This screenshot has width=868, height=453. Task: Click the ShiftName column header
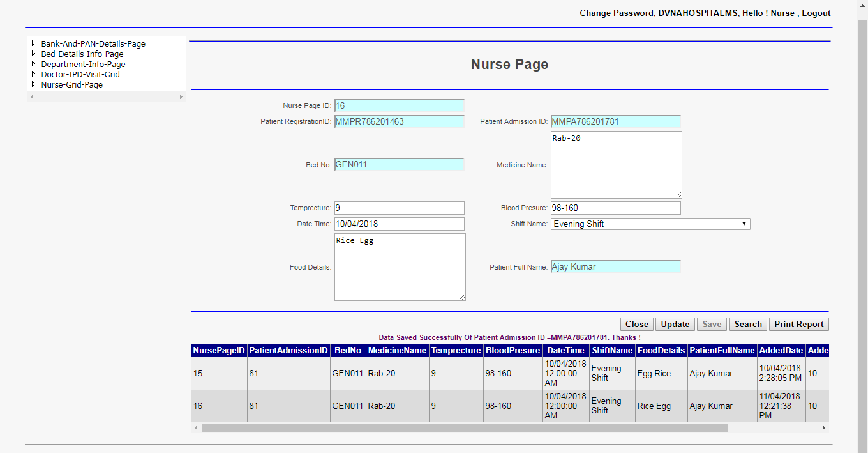[x=612, y=351]
